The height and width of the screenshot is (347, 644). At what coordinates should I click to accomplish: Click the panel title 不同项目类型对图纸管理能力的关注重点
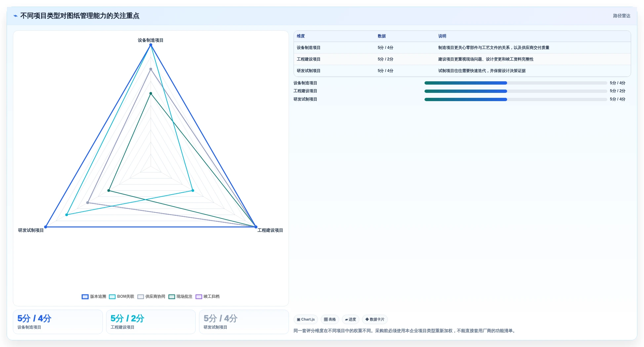coord(80,16)
